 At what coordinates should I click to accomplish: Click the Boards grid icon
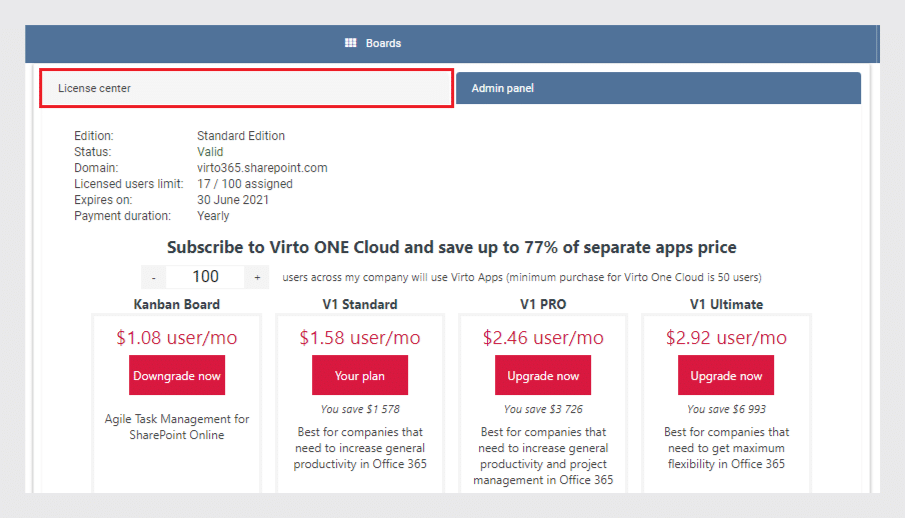coord(350,43)
